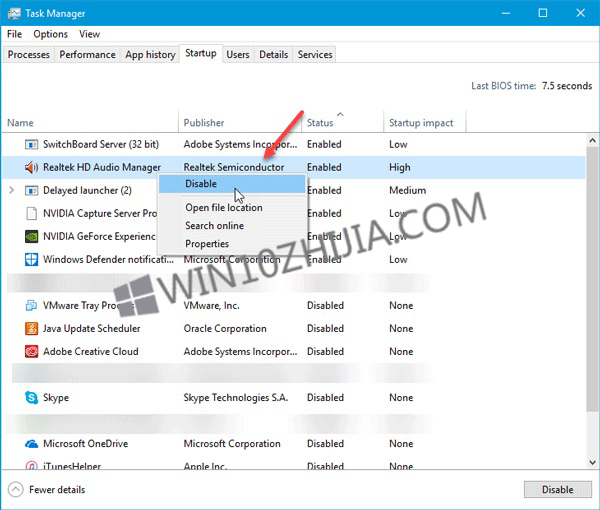This screenshot has width=600, height=510.
Task: Select Open file location menu entry
Action: [224, 207]
